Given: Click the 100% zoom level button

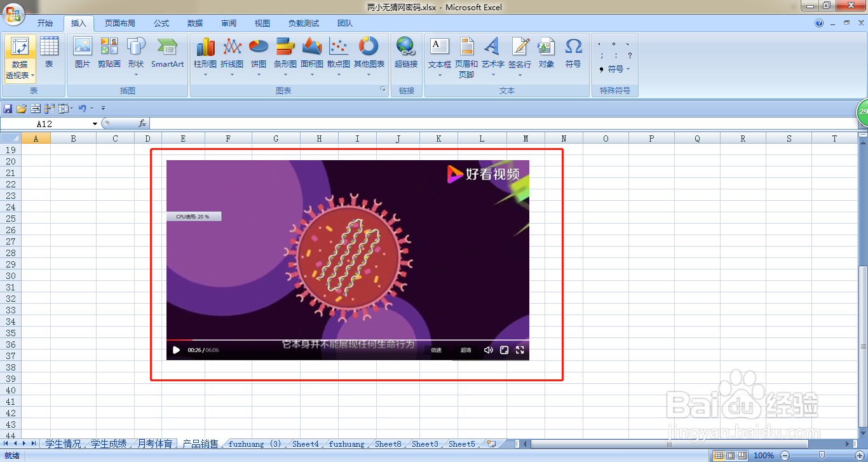Looking at the screenshot, I should (763, 456).
